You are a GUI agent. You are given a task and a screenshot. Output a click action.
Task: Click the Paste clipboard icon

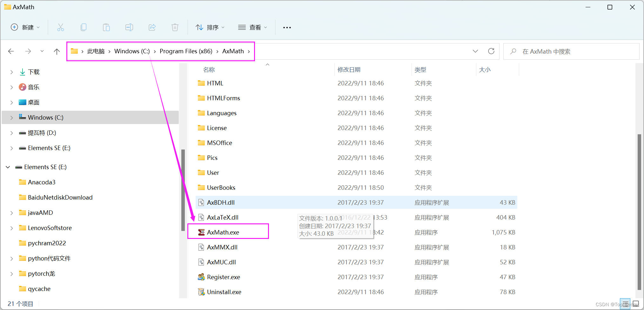tap(106, 27)
